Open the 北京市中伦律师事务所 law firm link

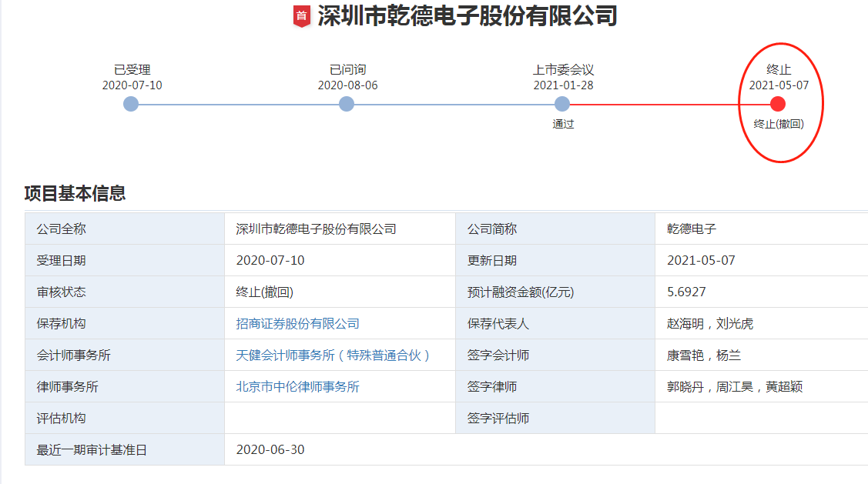pyautogui.click(x=297, y=387)
